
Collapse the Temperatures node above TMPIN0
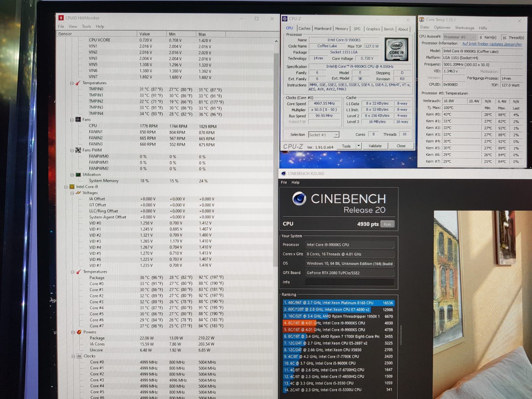click(x=72, y=83)
